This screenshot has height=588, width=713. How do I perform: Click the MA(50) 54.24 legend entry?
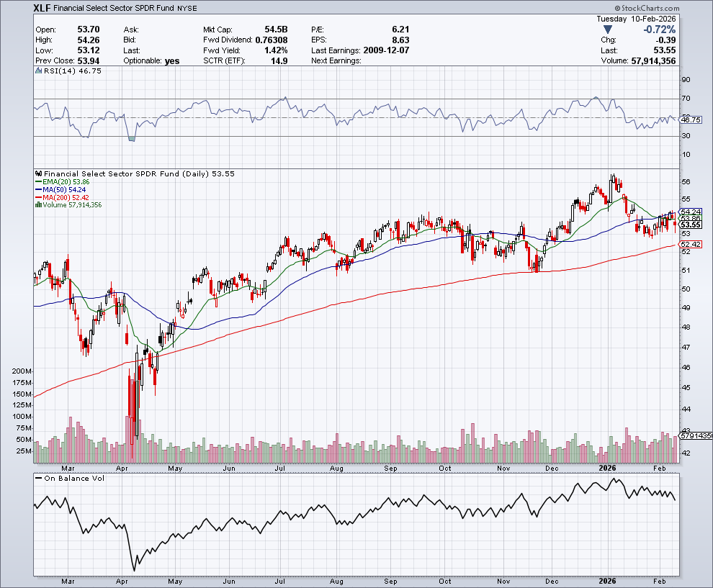(x=60, y=189)
